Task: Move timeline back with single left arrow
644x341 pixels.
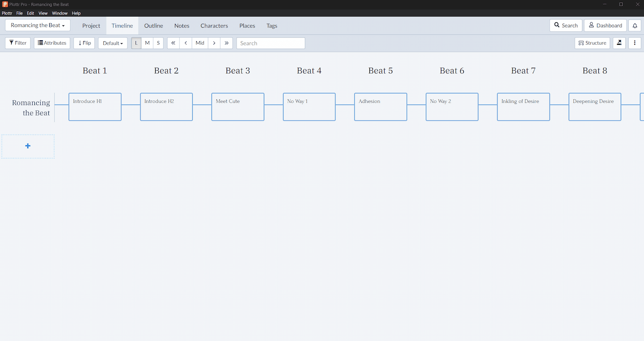Action: point(186,43)
